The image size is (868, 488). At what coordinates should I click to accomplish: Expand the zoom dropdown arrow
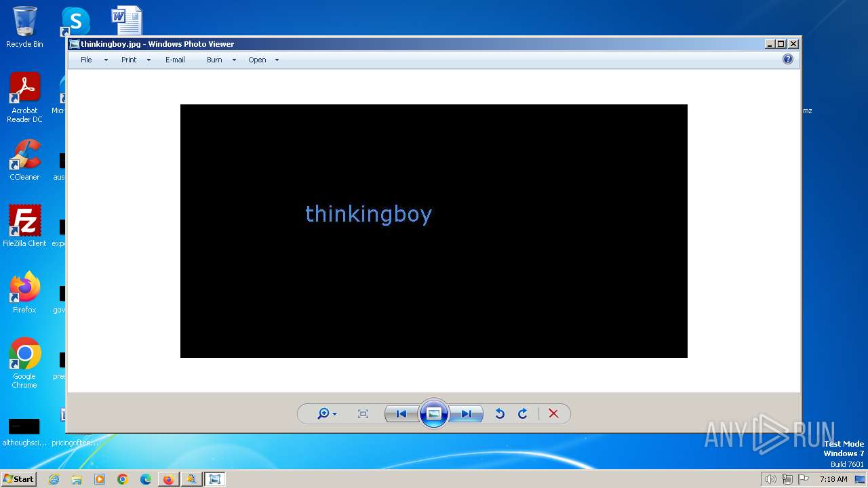(334, 414)
